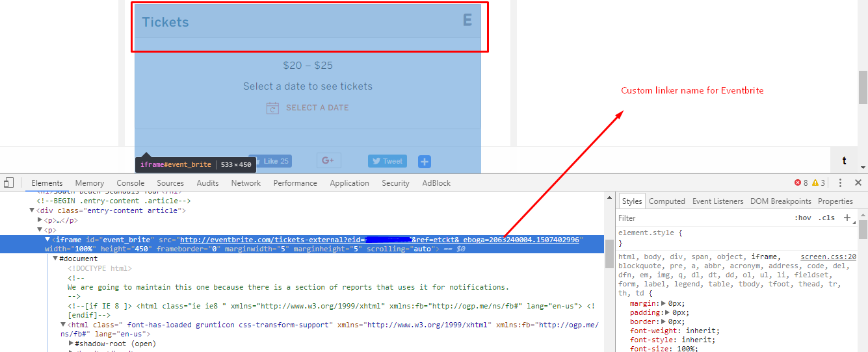Viewport: 868px width, 352px height.
Task: Open the Security tab
Action: coord(395,183)
